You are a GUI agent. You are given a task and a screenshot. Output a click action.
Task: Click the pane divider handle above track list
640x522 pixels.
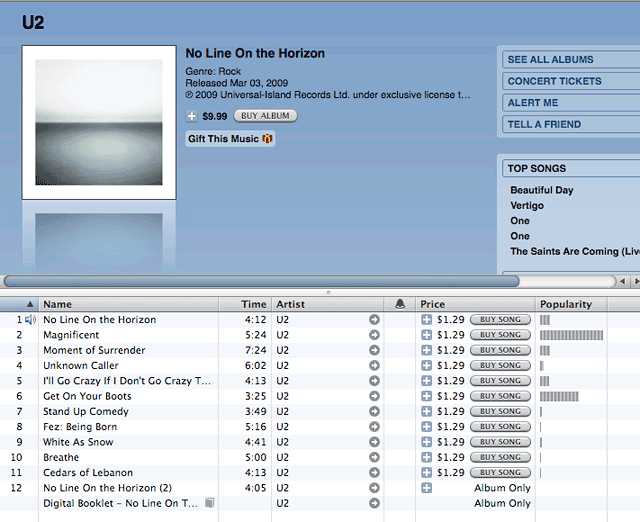click(328, 292)
